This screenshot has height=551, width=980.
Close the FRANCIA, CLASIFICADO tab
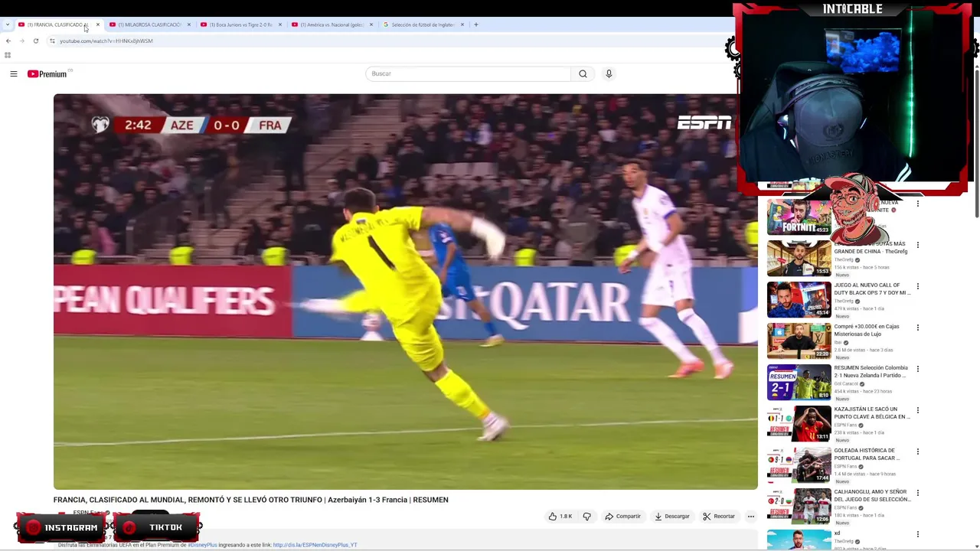[x=97, y=24]
